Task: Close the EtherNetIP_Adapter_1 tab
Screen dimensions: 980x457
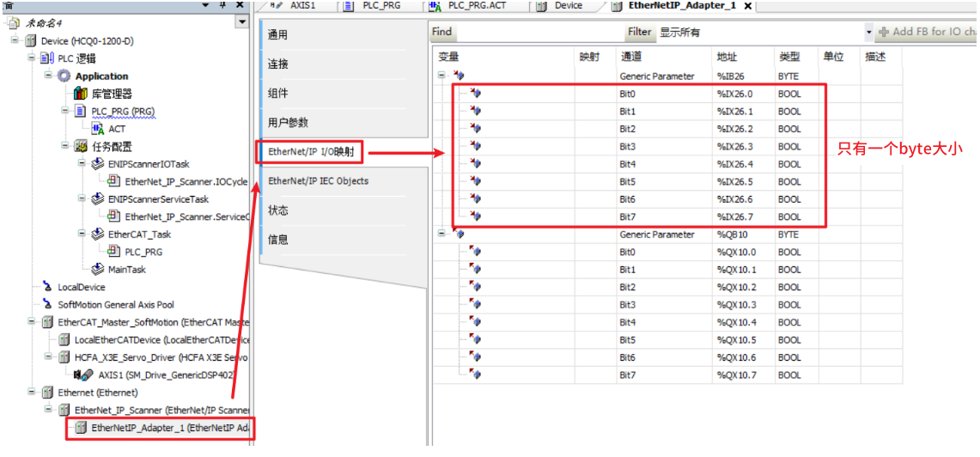Action: [747, 6]
